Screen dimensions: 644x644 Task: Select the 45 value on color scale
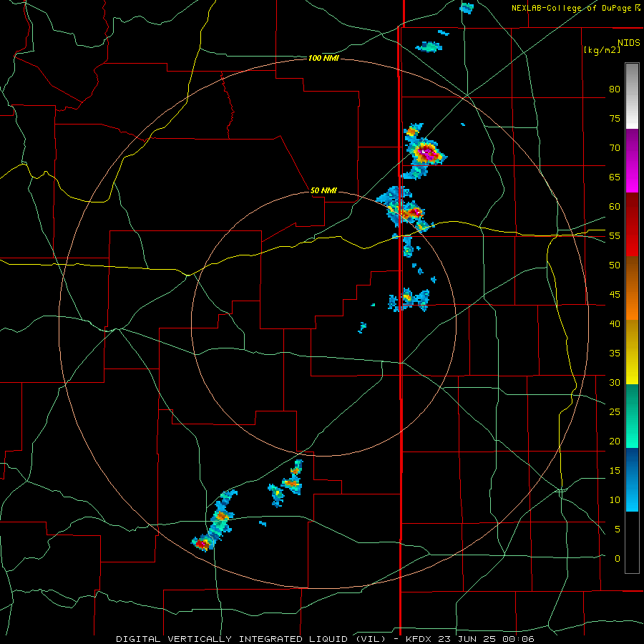[x=615, y=295]
